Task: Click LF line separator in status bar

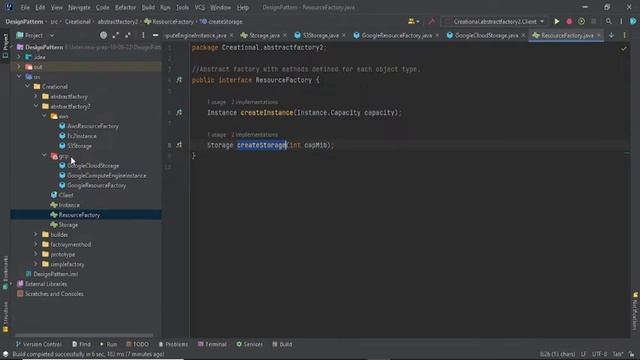Action: pos(583,354)
